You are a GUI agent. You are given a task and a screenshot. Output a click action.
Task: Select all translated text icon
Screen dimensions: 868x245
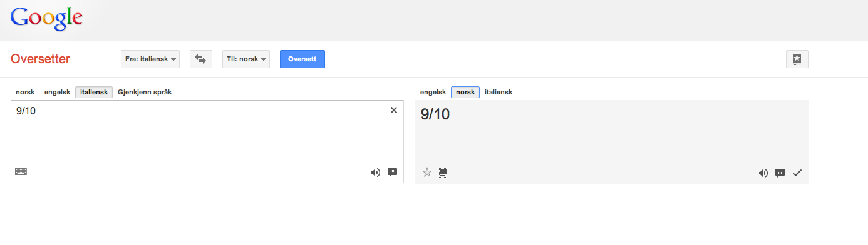click(443, 172)
